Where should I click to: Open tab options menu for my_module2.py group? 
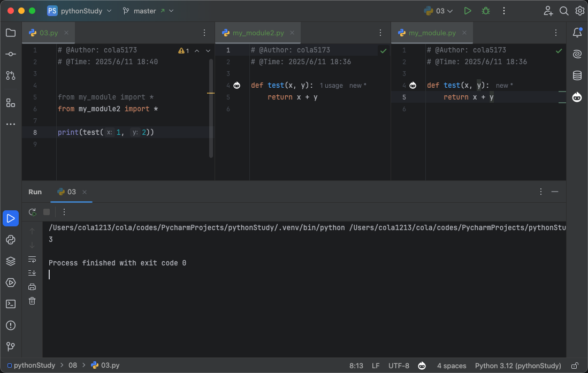point(380,33)
